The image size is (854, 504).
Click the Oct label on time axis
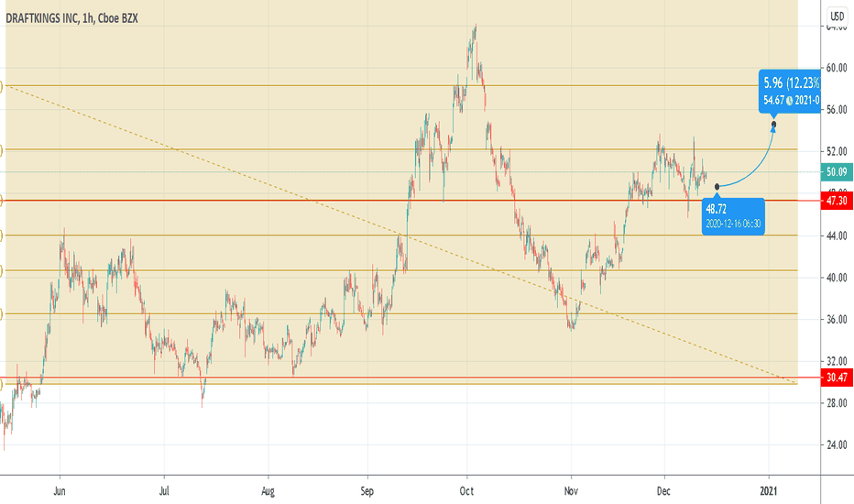466,491
